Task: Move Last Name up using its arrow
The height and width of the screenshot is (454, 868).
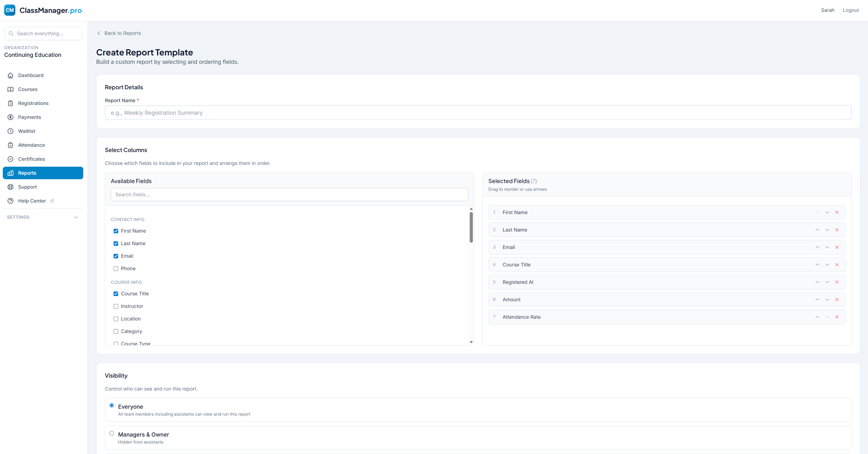Action: coord(817,229)
